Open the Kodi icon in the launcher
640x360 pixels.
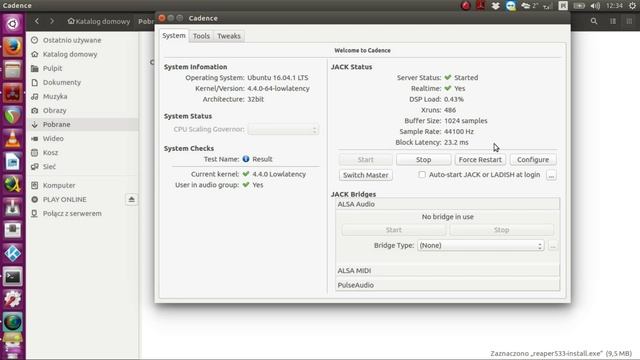(13, 253)
